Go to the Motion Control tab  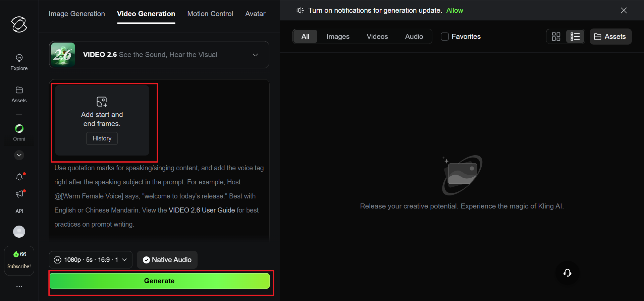tap(210, 14)
